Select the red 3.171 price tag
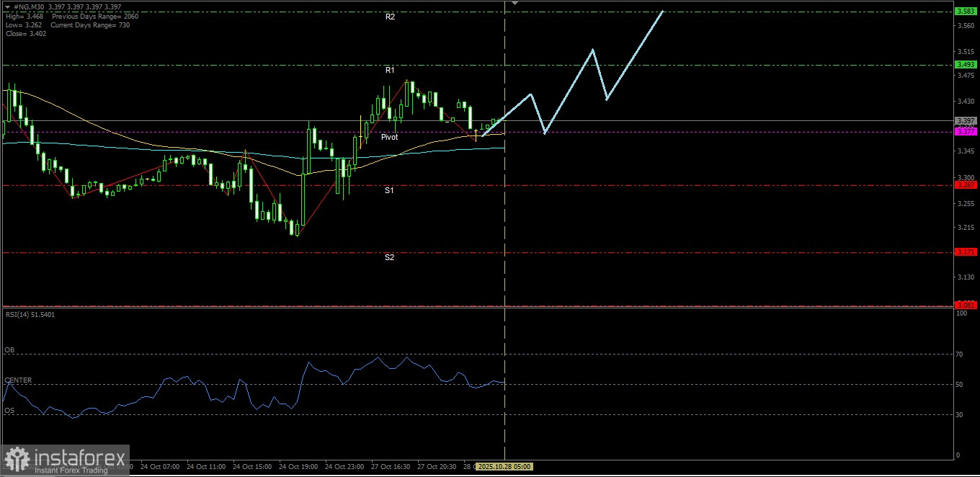The image size is (980, 477). 966,252
